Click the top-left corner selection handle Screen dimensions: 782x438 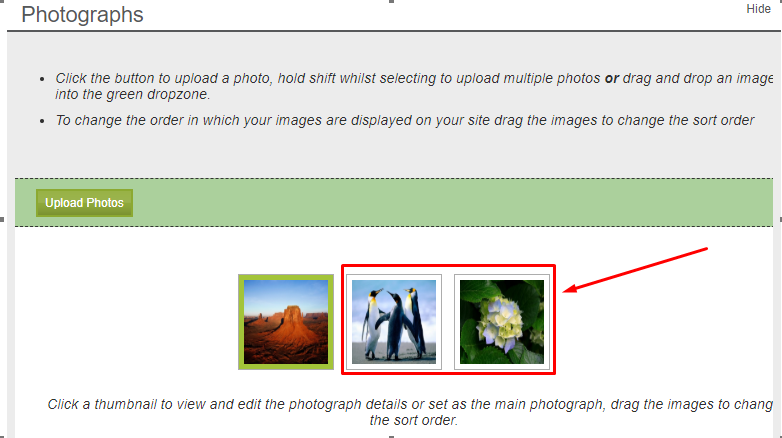click(x=2, y=1)
